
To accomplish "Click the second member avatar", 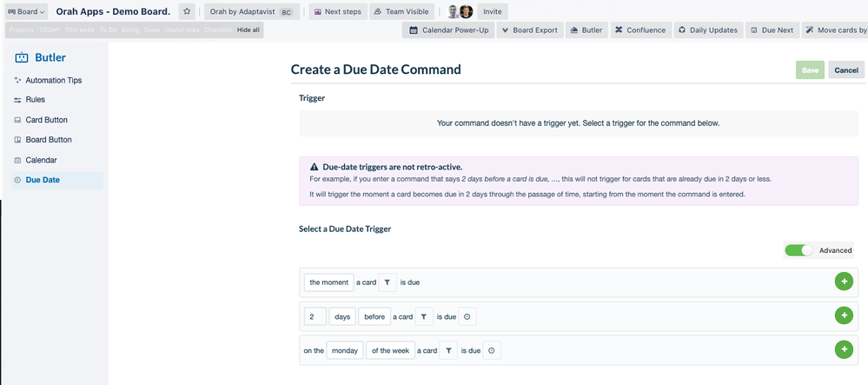I will coord(466,11).
